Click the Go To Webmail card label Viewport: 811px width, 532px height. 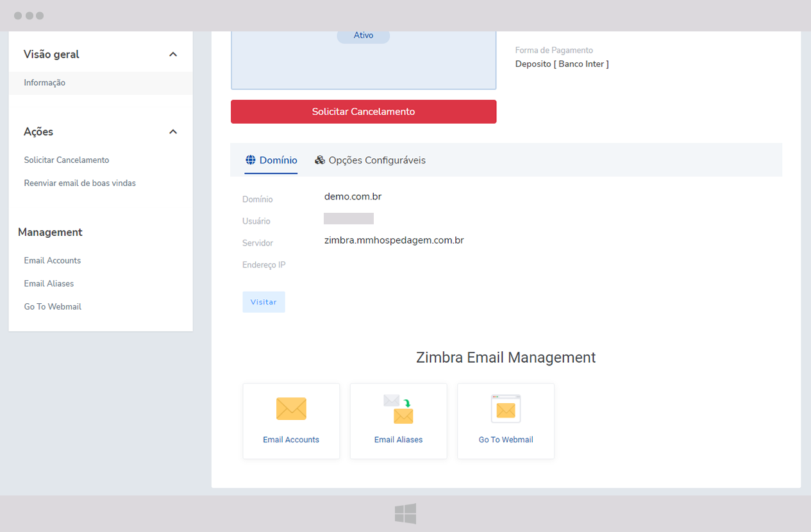(x=506, y=440)
